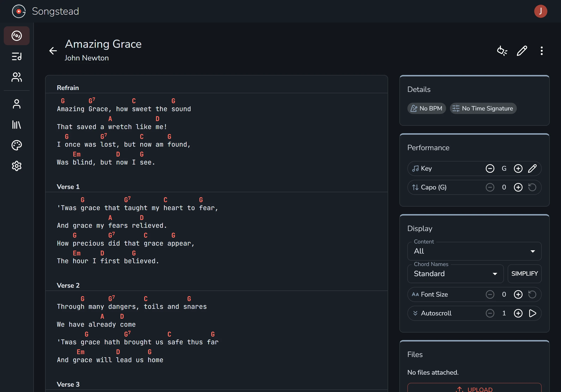
Task: Click the Verse 3 section heading
Action: pos(68,384)
